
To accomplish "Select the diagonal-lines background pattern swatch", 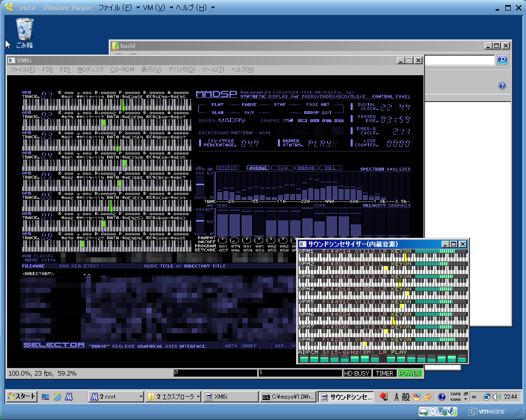I will 319,131.
